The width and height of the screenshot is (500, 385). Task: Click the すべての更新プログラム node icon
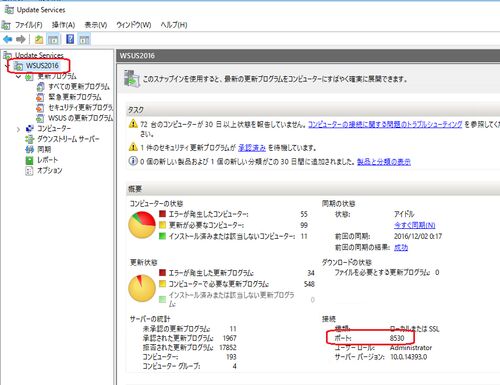40,87
